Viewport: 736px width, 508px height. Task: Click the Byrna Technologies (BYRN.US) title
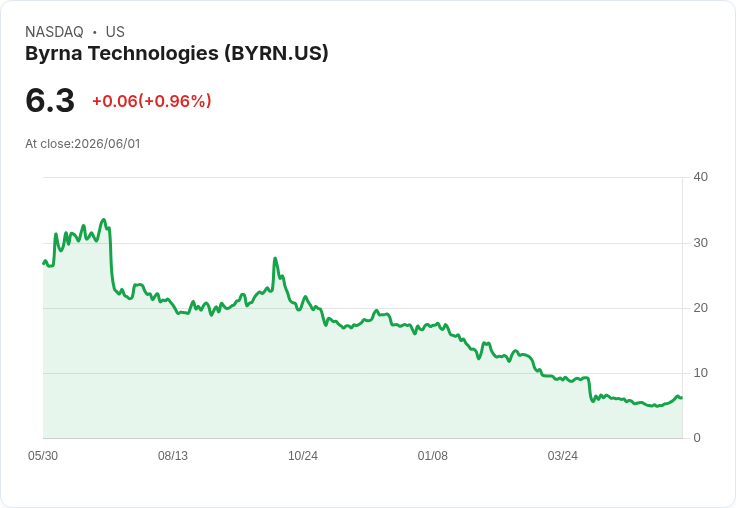(x=176, y=53)
